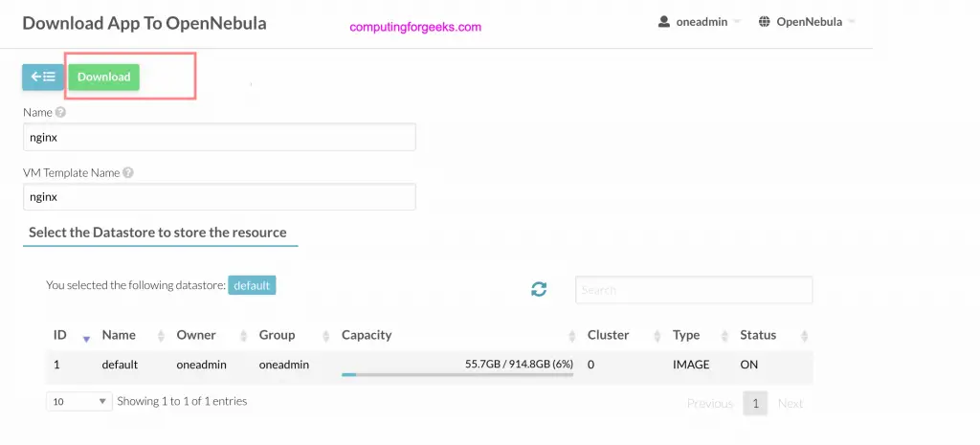Sort the table by Owner column
The width and height of the screenshot is (980, 445).
[212, 335]
